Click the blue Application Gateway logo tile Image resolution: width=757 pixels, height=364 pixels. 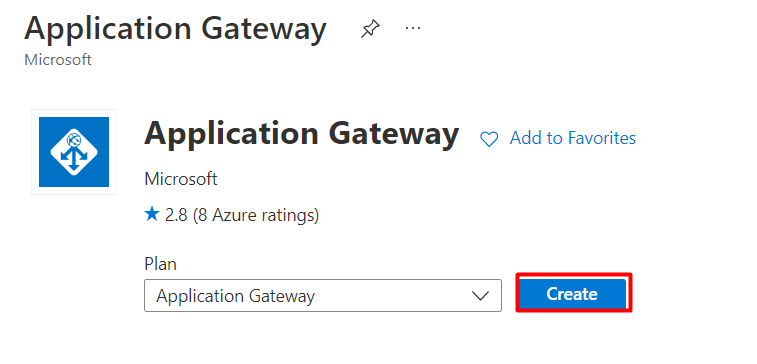pos(74,152)
